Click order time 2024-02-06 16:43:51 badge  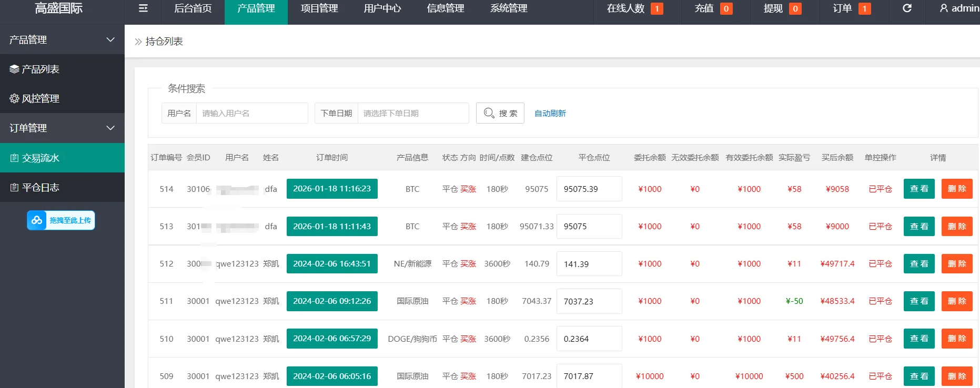coord(332,264)
